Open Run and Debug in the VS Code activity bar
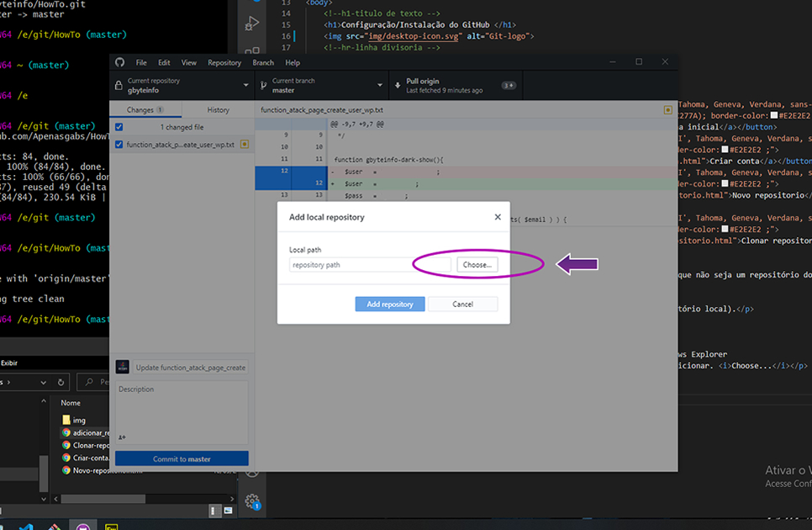This screenshot has height=530, width=812. tap(251, 24)
